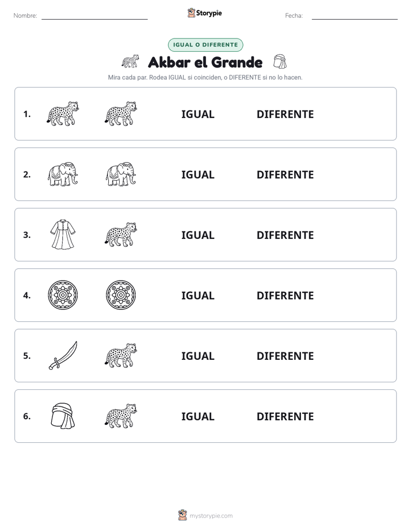Select the curved sword picture in row 5
Viewport: 411px width, 532px height.
point(63,355)
